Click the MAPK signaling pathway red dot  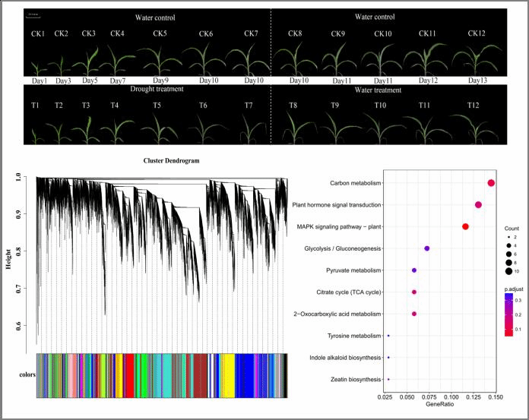click(465, 226)
